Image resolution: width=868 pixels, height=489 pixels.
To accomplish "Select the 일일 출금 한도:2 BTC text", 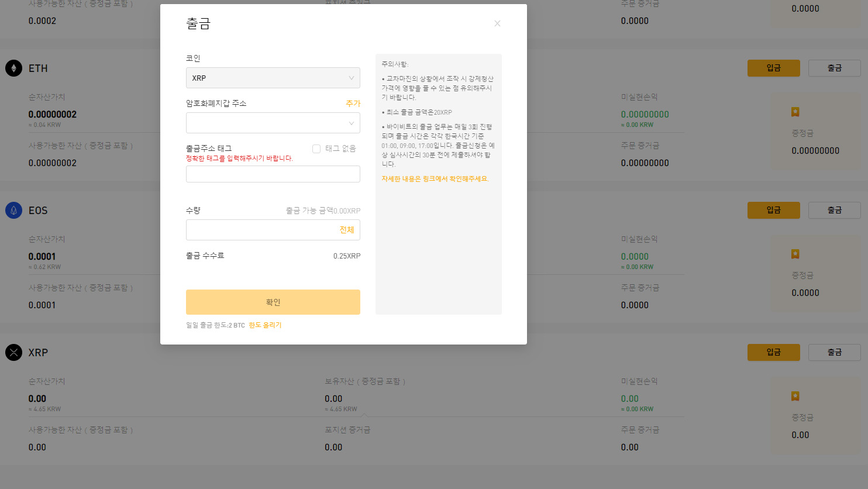I will [x=215, y=325].
